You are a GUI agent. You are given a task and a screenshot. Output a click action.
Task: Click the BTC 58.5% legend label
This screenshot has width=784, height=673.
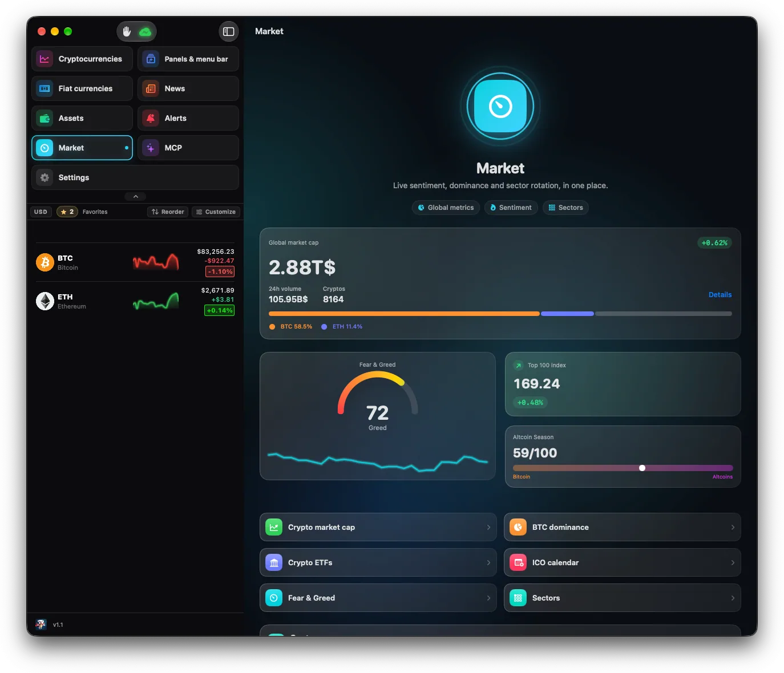point(296,327)
